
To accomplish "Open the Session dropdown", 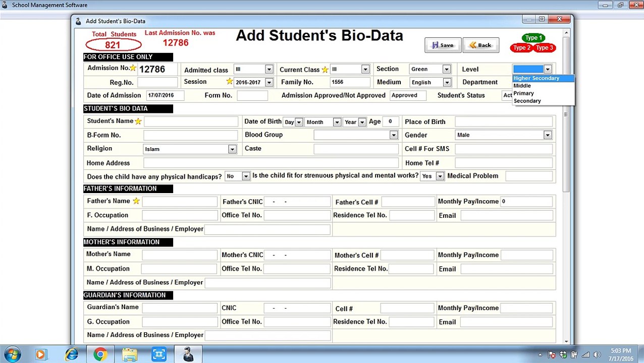I will pos(269,82).
